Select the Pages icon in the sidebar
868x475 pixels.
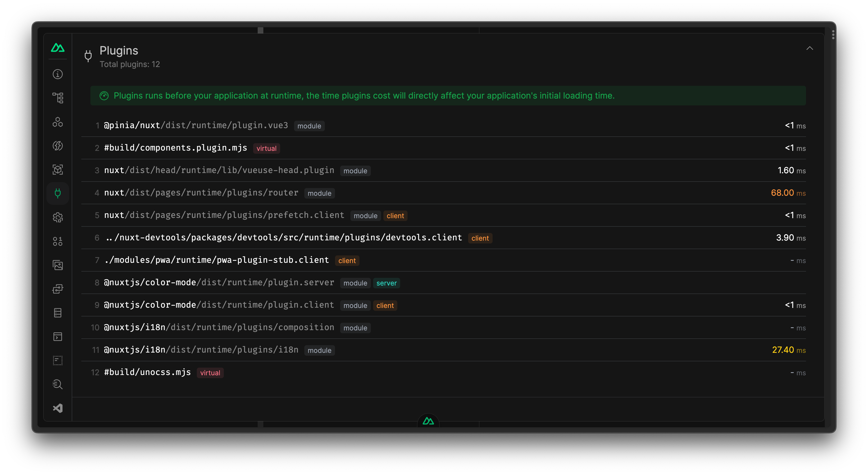point(58,97)
